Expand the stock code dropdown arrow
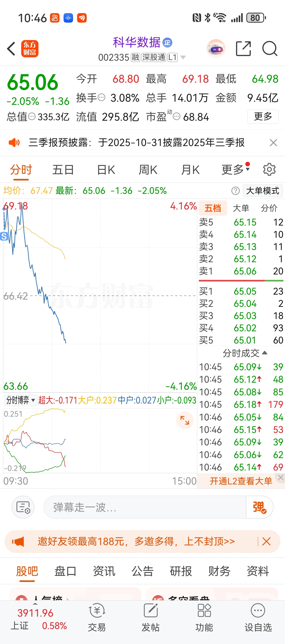Viewport: 285px width, 644px height. 183,58
